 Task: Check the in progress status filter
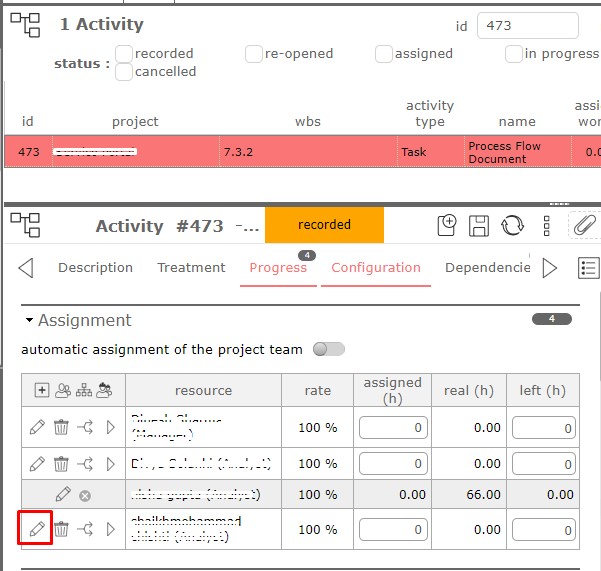(x=514, y=54)
